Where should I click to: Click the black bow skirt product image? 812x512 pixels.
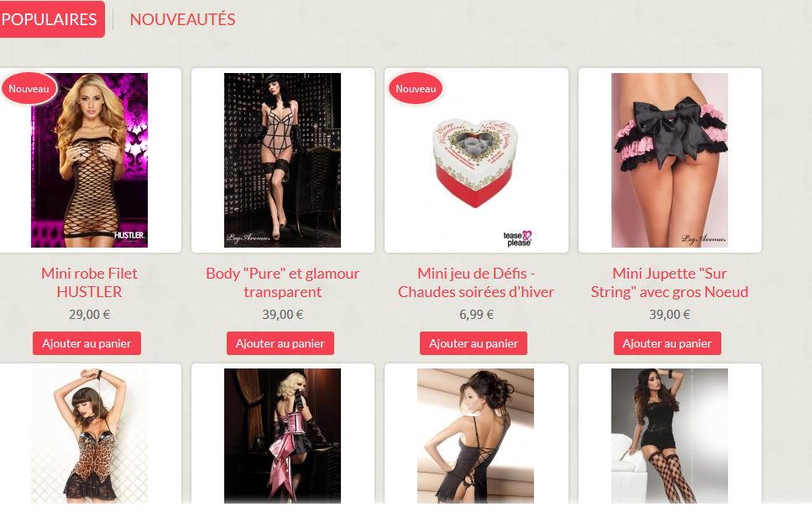[x=669, y=160]
